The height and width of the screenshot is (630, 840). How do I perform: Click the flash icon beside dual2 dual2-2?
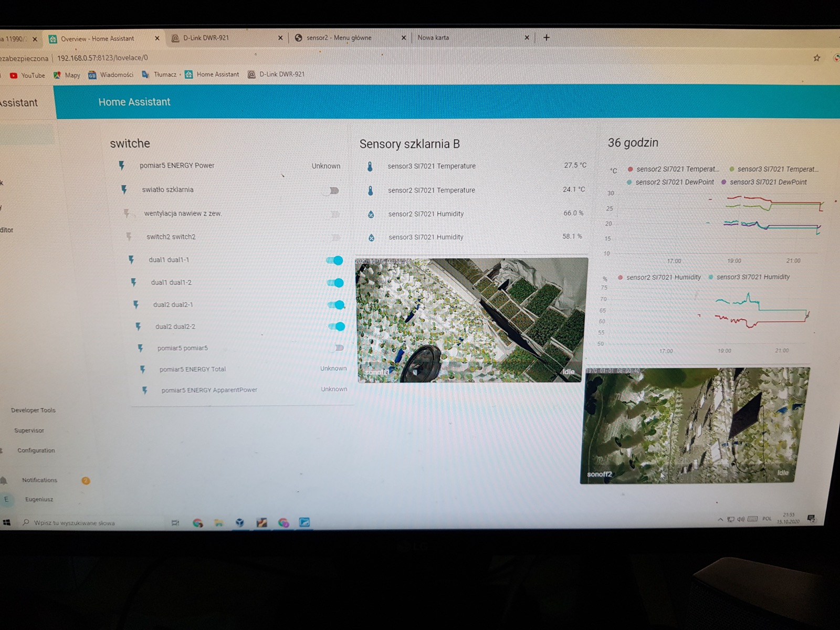pyautogui.click(x=138, y=327)
